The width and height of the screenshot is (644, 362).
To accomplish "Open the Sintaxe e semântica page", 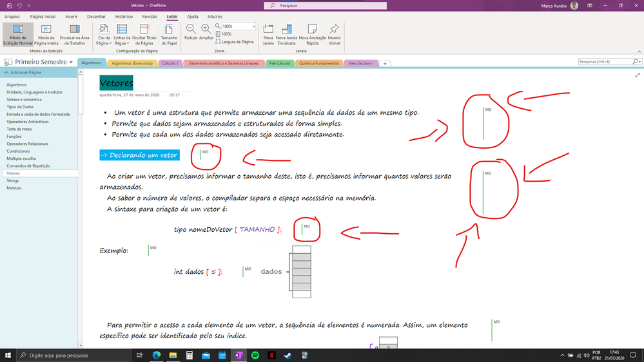I will point(24,99).
